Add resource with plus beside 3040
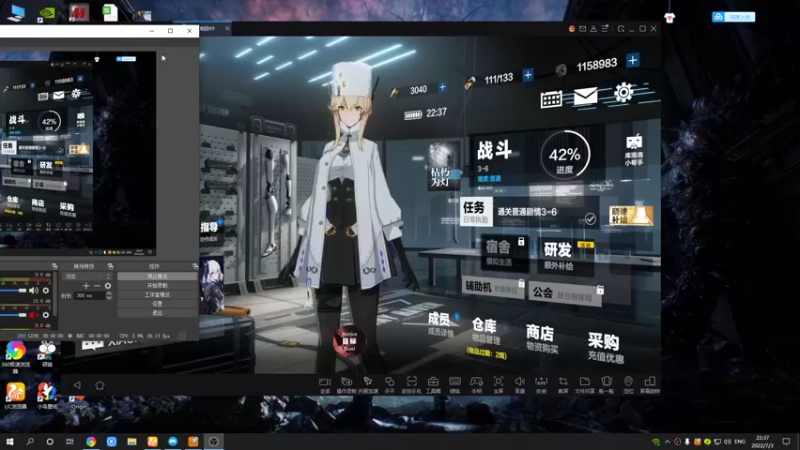 [442, 87]
